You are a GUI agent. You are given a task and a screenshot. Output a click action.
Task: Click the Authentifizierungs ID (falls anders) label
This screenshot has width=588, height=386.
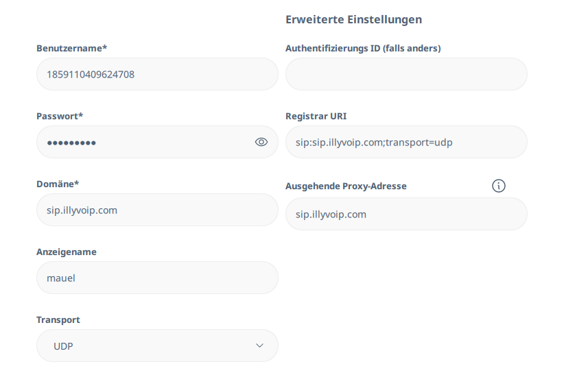tap(363, 49)
